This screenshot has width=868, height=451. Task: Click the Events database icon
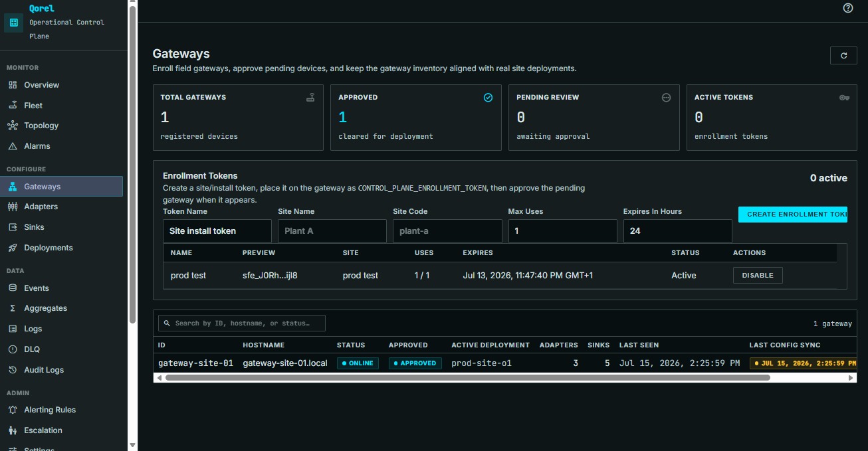pyautogui.click(x=13, y=288)
